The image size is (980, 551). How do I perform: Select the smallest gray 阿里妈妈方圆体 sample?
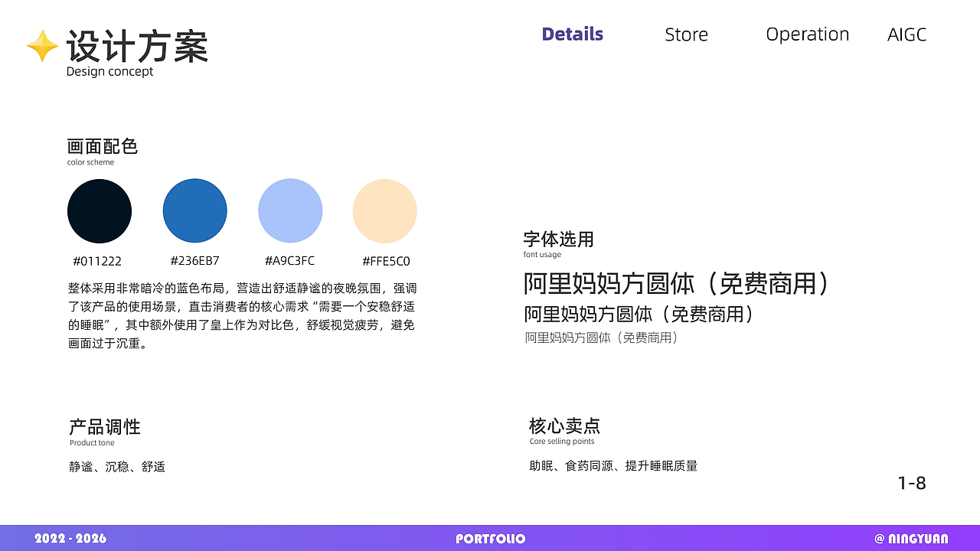tap(602, 337)
